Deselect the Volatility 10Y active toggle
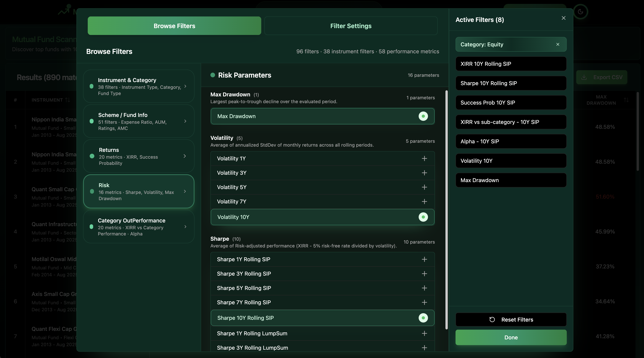Screen dimensions: 644x358 423,217
